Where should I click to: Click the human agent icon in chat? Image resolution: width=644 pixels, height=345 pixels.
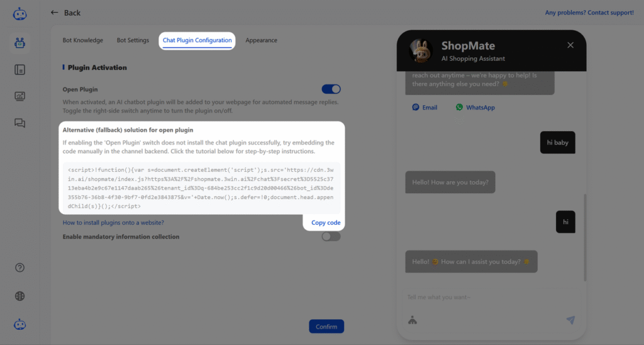pos(413,320)
